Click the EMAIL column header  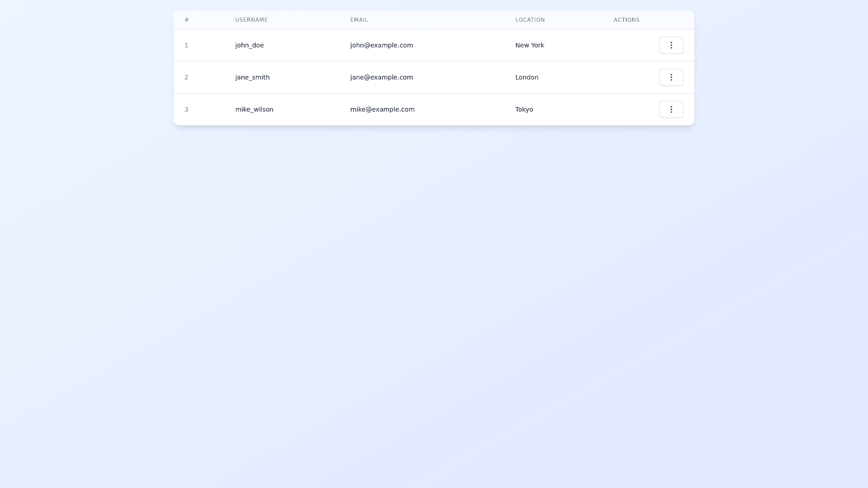(x=359, y=20)
